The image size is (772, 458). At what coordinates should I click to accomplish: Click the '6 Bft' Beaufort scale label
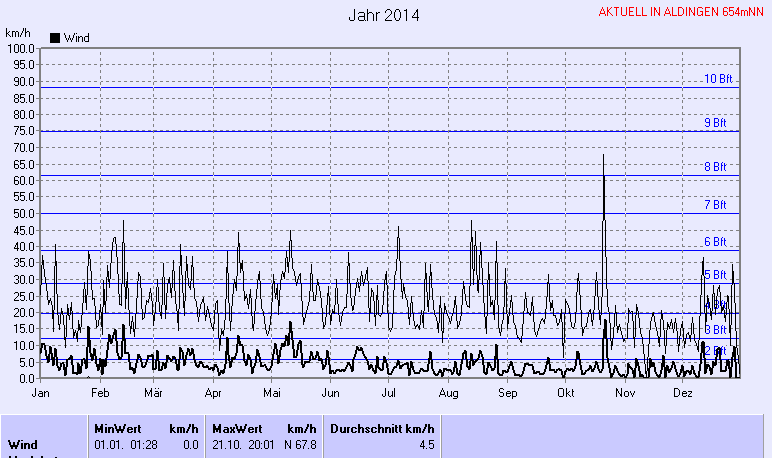pos(715,242)
